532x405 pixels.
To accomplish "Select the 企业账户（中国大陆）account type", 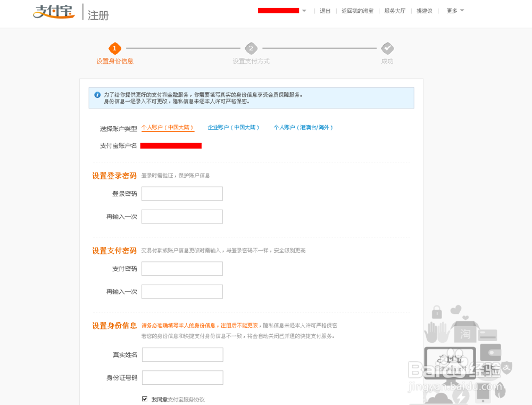I will coord(234,127).
